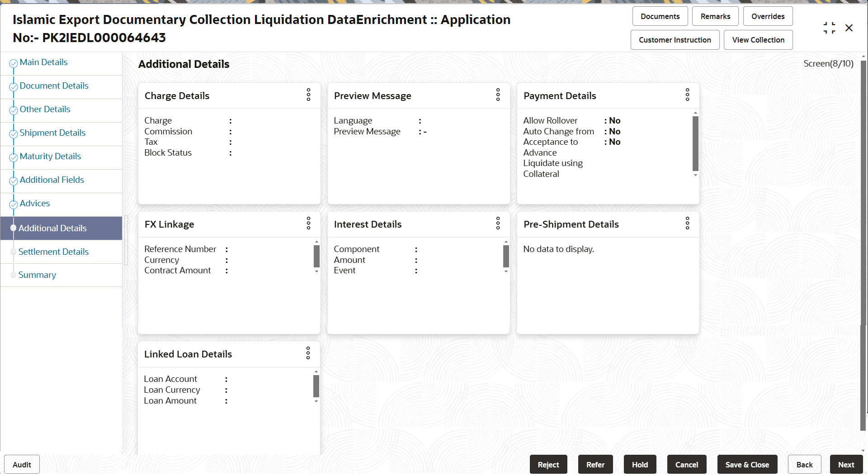Open Interest Details card options menu
The width and height of the screenshot is (868, 476).
pos(498,224)
